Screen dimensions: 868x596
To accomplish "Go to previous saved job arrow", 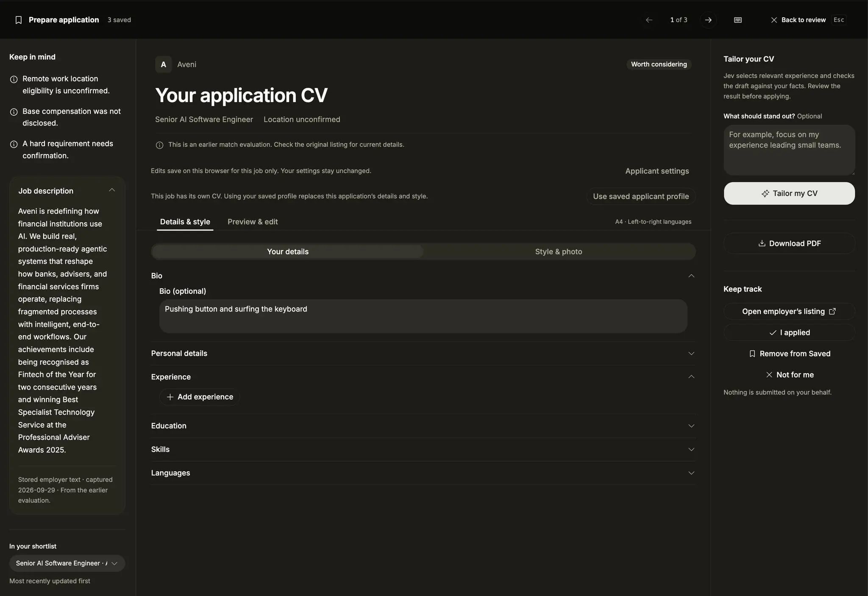I will (649, 20).
